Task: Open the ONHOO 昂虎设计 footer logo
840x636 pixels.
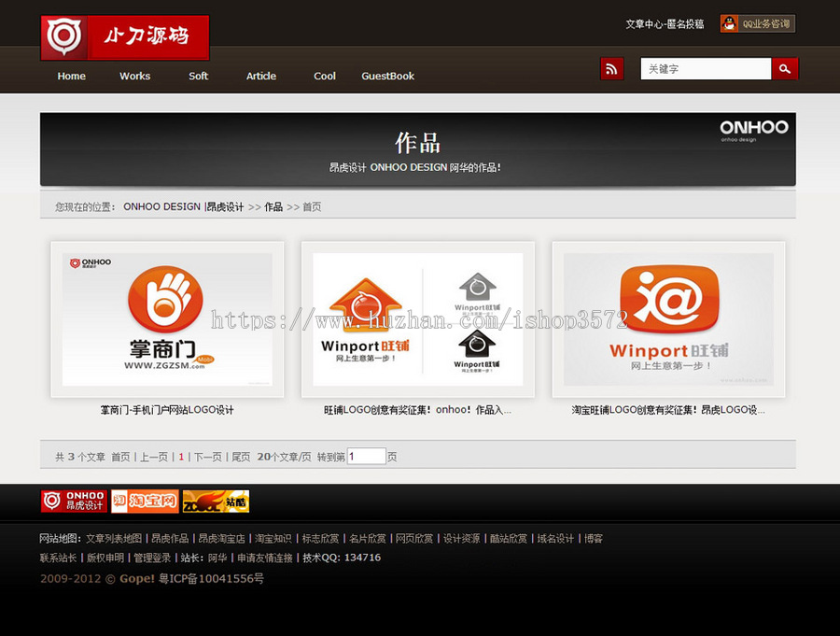Action: point(74,500)
